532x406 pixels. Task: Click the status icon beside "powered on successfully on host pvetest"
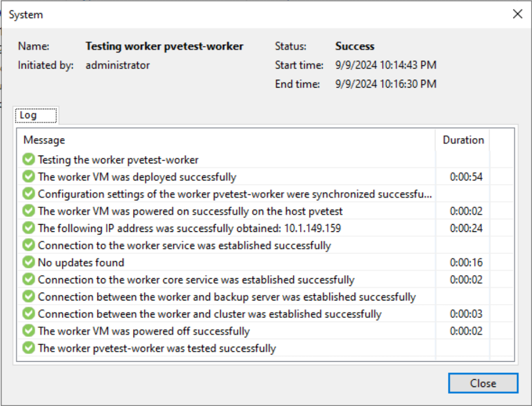28,211
